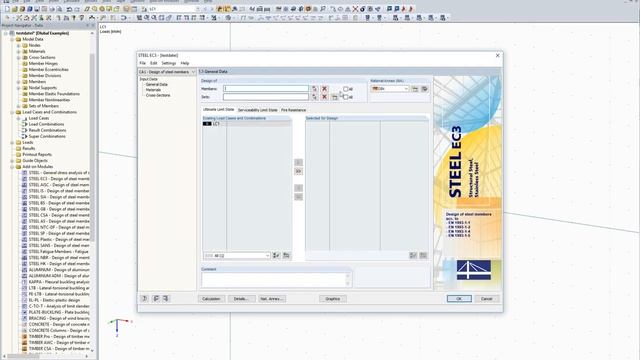
Task: Click inside the Sets input field
Action: (266, 97)
